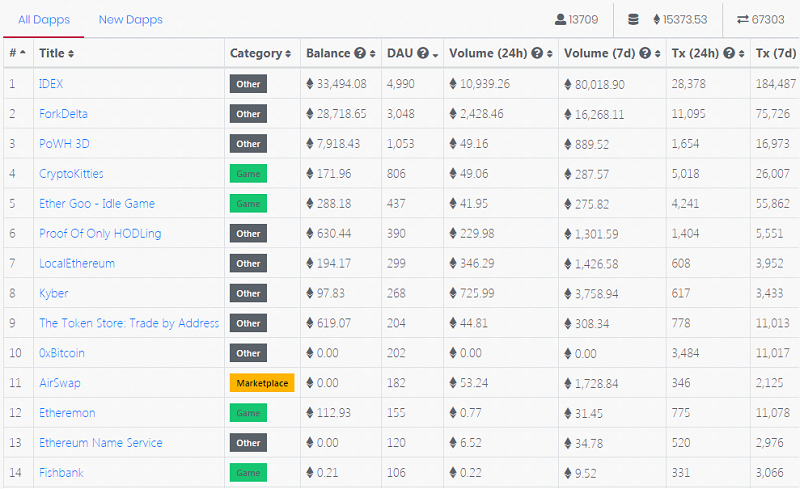Open the Fishbank dapp link
This screenshot has height=489, width=800.
[x=61, y=473]
